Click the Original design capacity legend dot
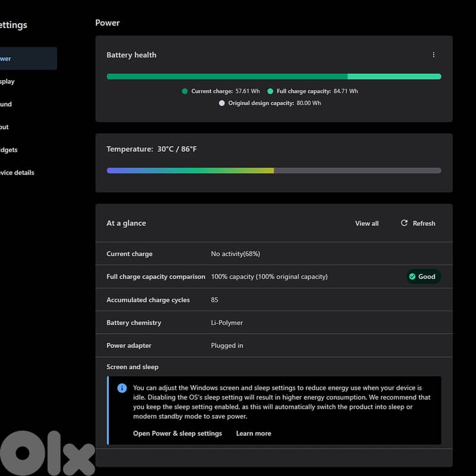The image size is (476, 476). [x=222, y=103]
